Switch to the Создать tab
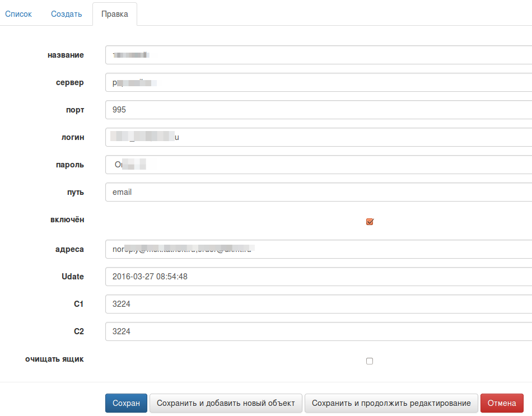Viewport: 532px width, 416px height. pos(67,14)
